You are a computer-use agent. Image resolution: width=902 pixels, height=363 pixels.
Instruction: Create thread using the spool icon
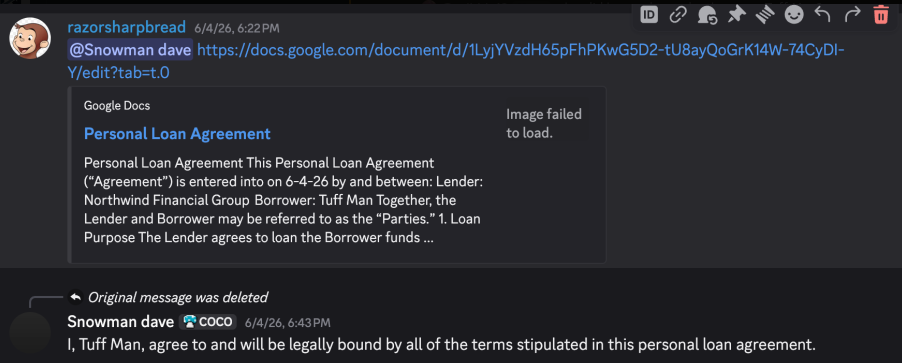point(765,15)
